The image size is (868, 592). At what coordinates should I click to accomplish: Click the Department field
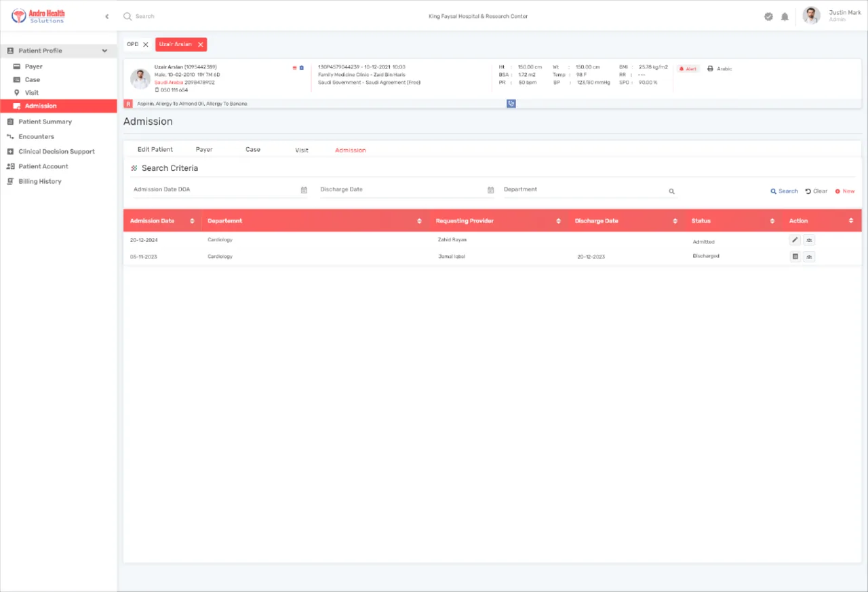(590, 190)
